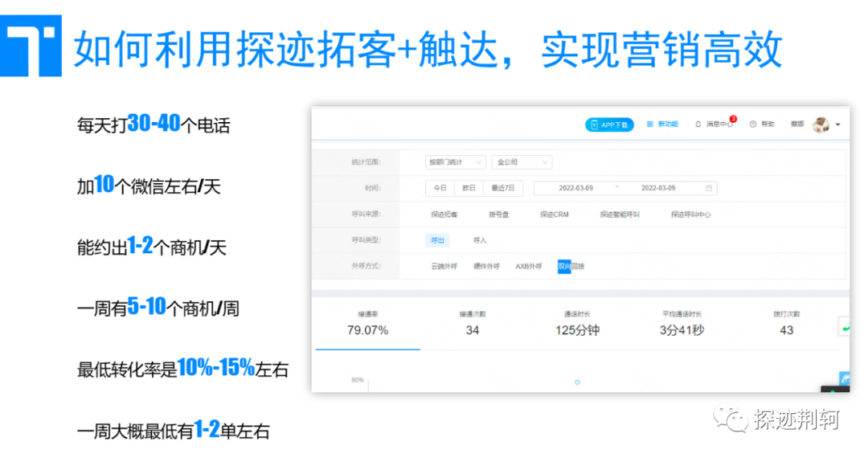This screenshot has width=868, height=458.
Task: Open the calendar icon in date range
Action: 709,188
